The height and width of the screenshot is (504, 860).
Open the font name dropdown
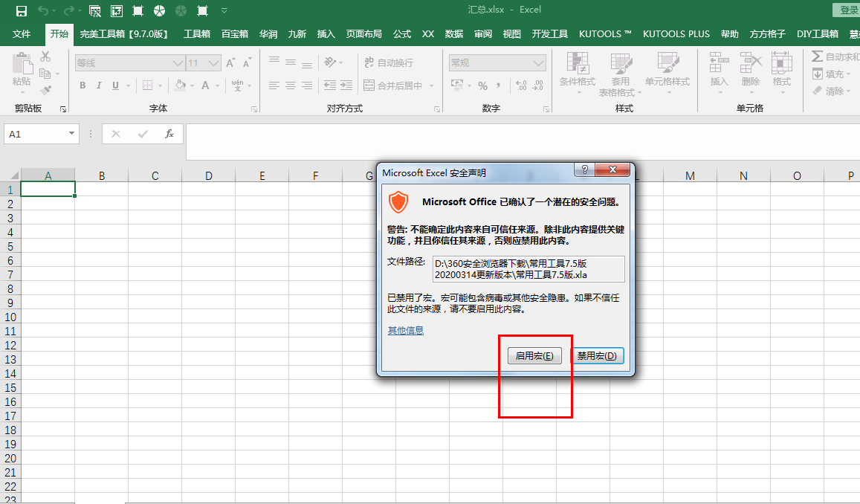point(178,63)
